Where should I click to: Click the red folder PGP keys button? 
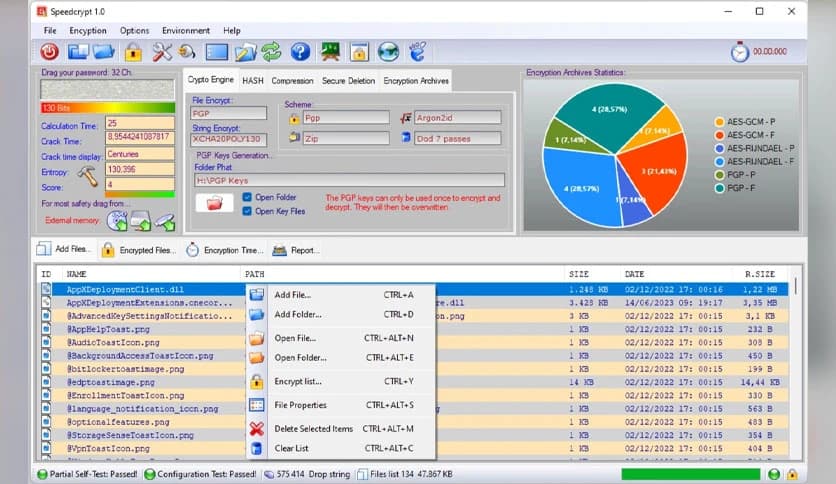(214, 203)
